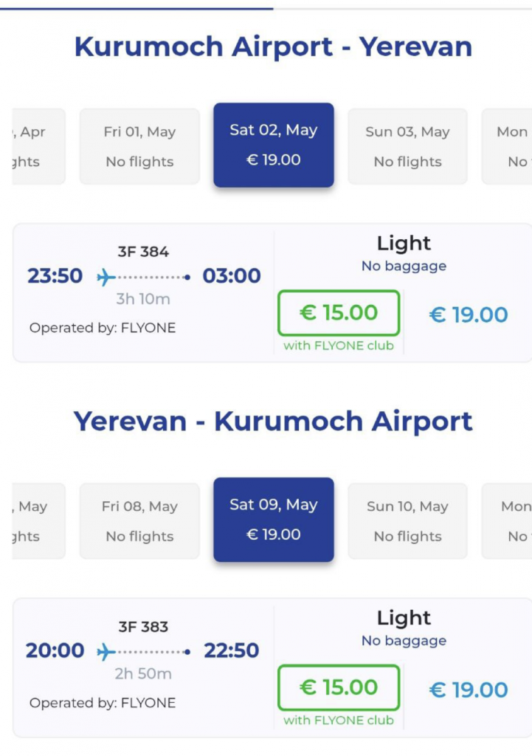The width and height of the screenshot is (532, 756).
Task: Click the Light fare label for 23:50 flight
Action: [404, 244]
